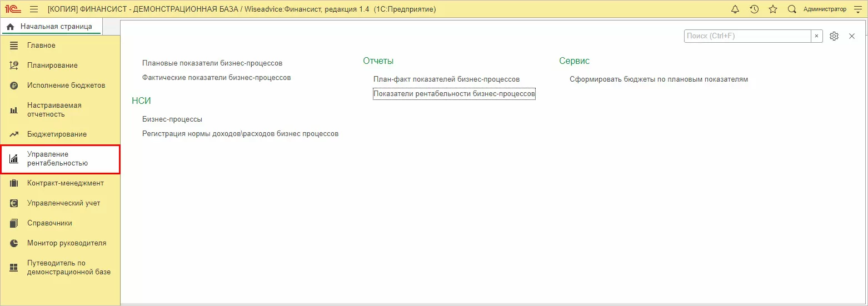The width and height of the screenshot is (868, 306).
Task: Open Регистрация нормы доходов\расходов бизнес процессов
Action: pyautogui.click(x=241, y=134)
